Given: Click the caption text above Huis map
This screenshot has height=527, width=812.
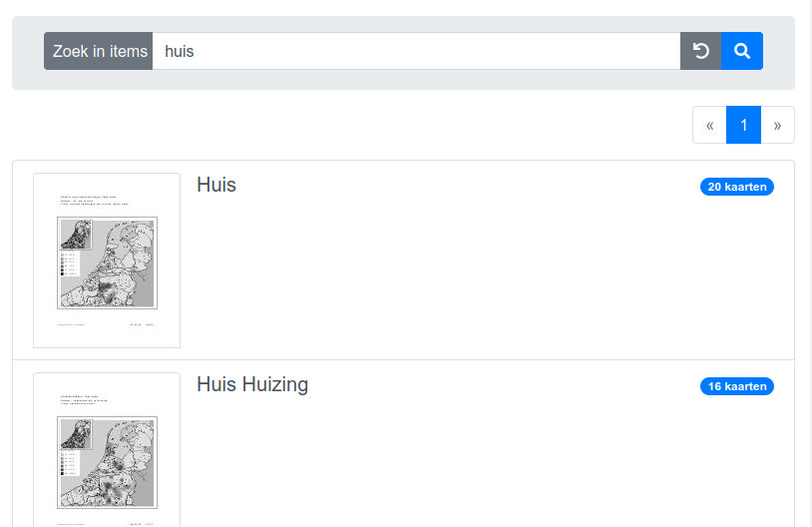Looking at the screenshot, I should point(94,201).
